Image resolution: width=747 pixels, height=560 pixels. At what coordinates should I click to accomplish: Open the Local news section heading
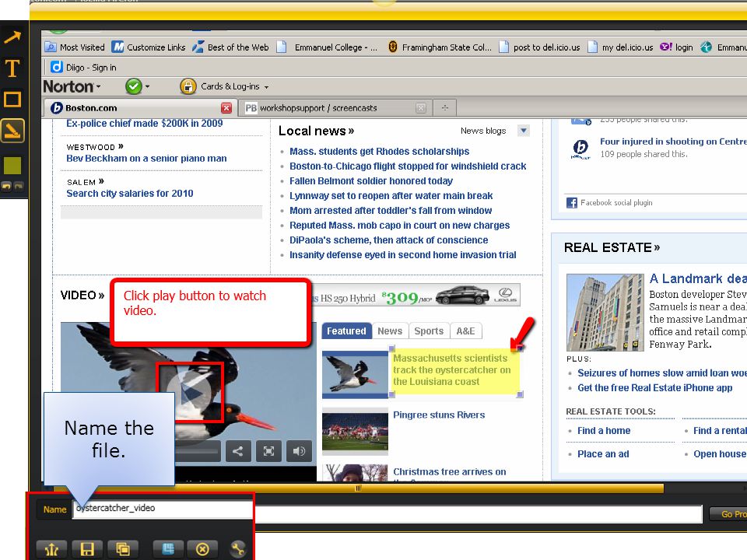pos(317,131)
